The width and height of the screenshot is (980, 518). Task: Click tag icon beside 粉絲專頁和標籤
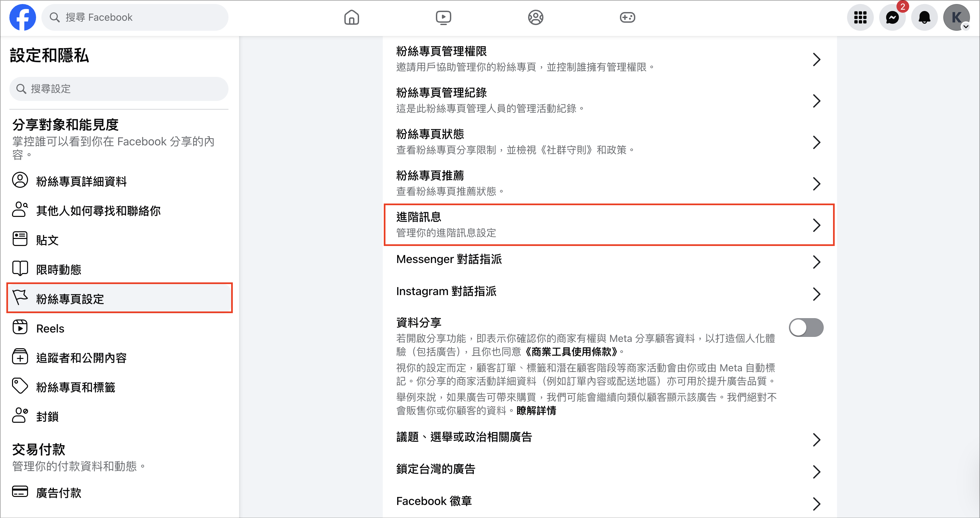coord(20,386)
